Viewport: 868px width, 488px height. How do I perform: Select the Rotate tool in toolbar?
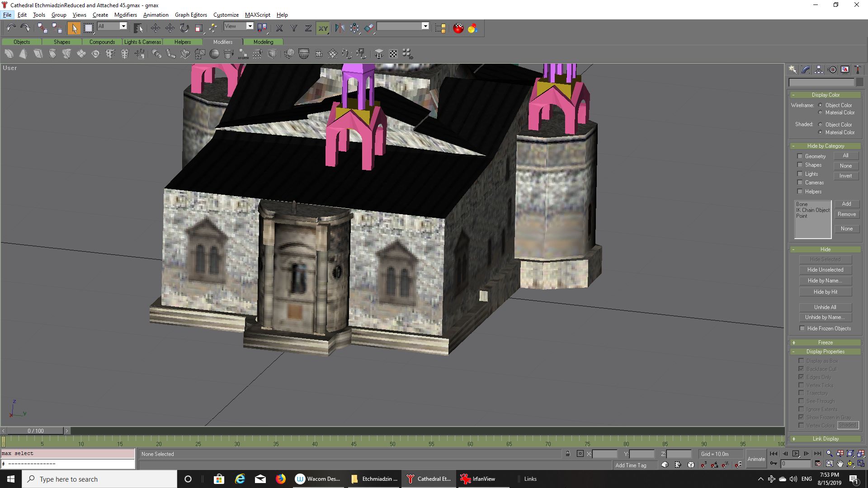(184, 28)
